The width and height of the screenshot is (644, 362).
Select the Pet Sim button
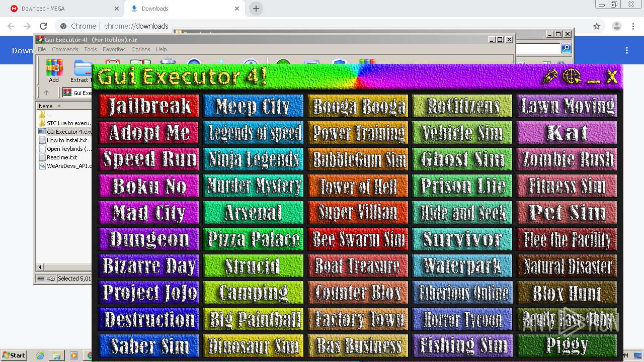tap(567, 213)
